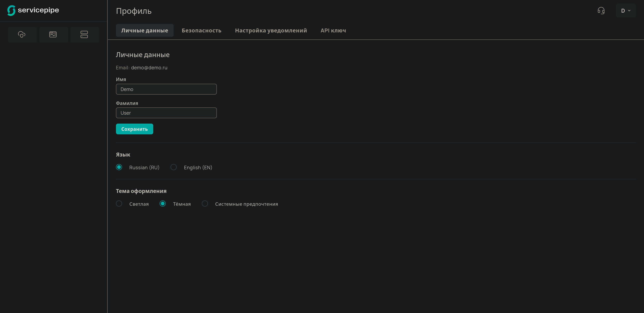644x313 pixels.
Task: Click the headset support icon
Action: pos(601,11)
